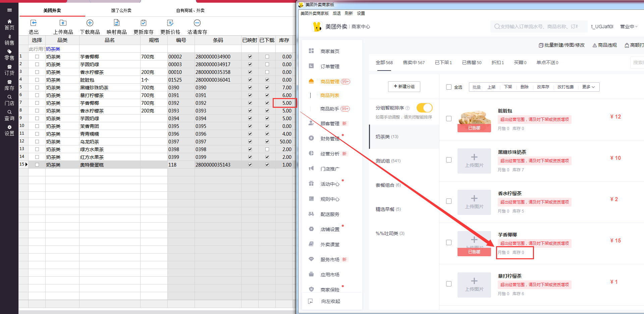Image resolution: width=644 pixels, height=314 pixels.
Task: Open 门店 in the dark sidebar
Action: pos(9,100)
